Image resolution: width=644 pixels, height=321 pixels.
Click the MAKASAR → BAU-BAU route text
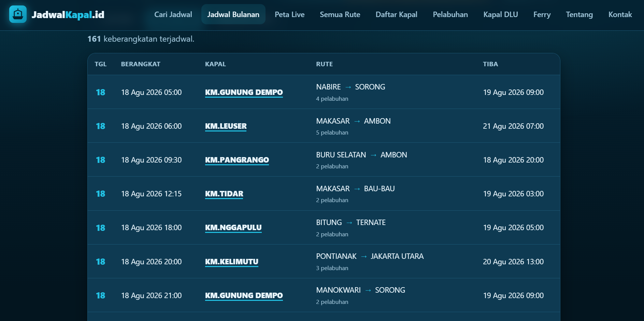[355, 189]
